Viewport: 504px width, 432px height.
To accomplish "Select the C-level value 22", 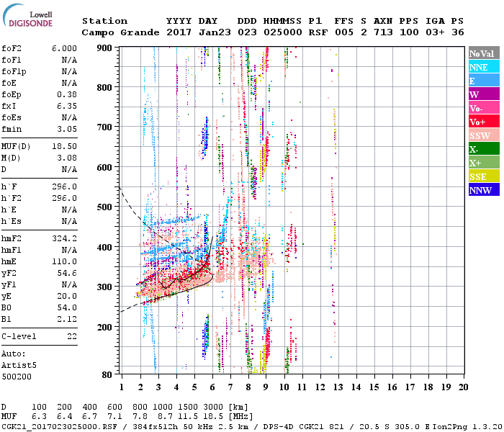I will 72,336.
